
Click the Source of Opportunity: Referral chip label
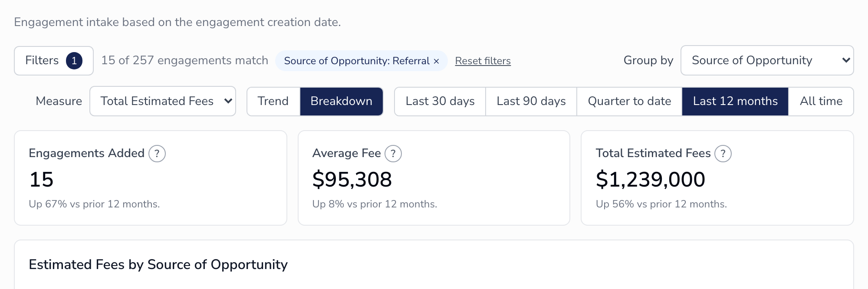357,61
